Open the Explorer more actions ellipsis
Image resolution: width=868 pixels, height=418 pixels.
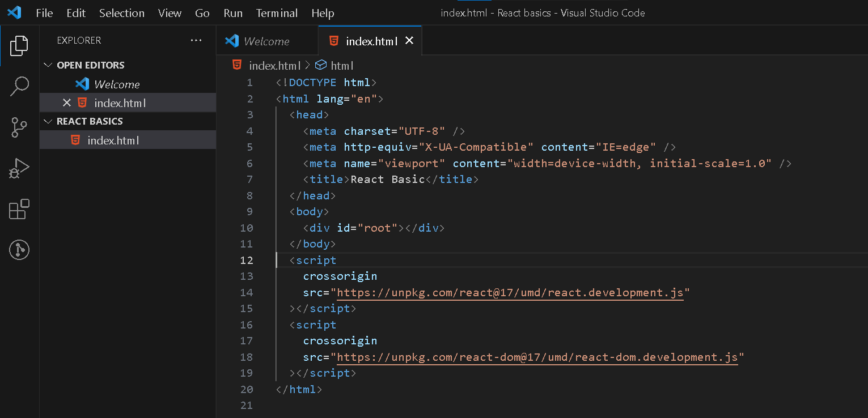click(x=196, y=40)
